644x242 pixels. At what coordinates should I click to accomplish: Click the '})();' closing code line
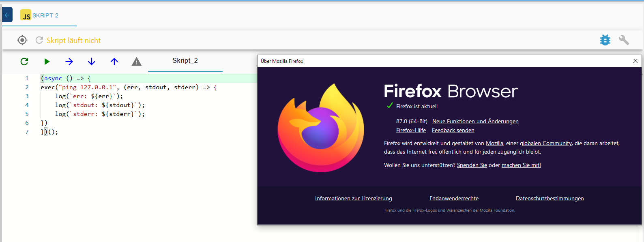[x=49, y=132]
